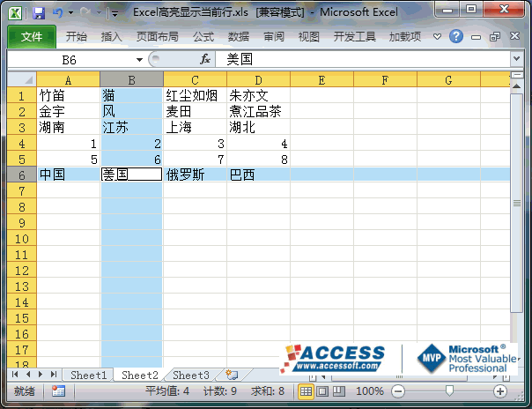Click previous sheet navigation arrow
Screen dimensions: 532x409
click(28, 375)
